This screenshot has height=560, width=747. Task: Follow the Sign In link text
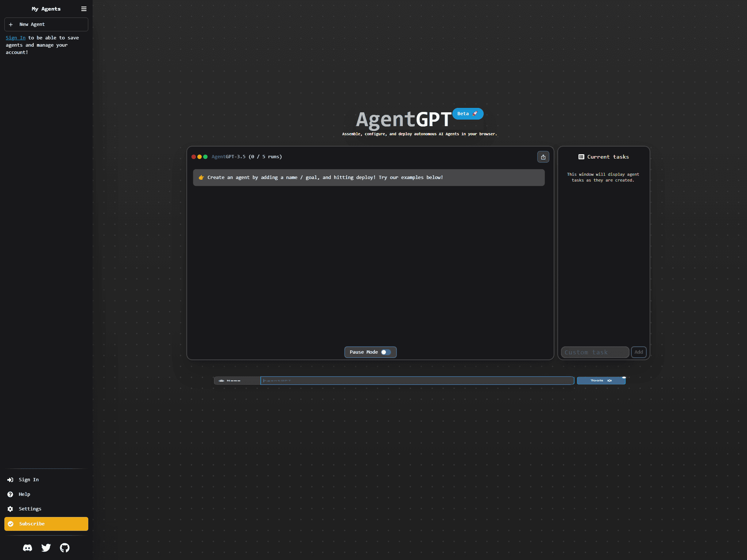[x=16, y=38]
